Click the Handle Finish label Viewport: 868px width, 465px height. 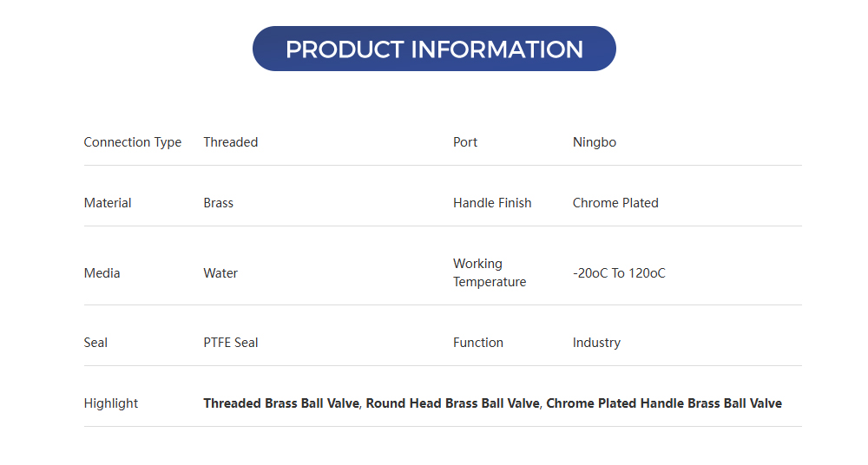coord(492,203)
